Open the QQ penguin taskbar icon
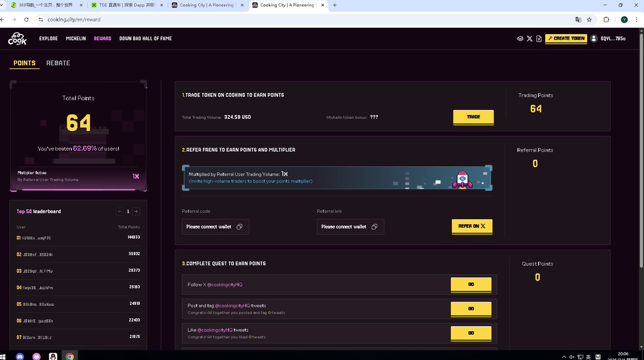 tap(53, 356)
